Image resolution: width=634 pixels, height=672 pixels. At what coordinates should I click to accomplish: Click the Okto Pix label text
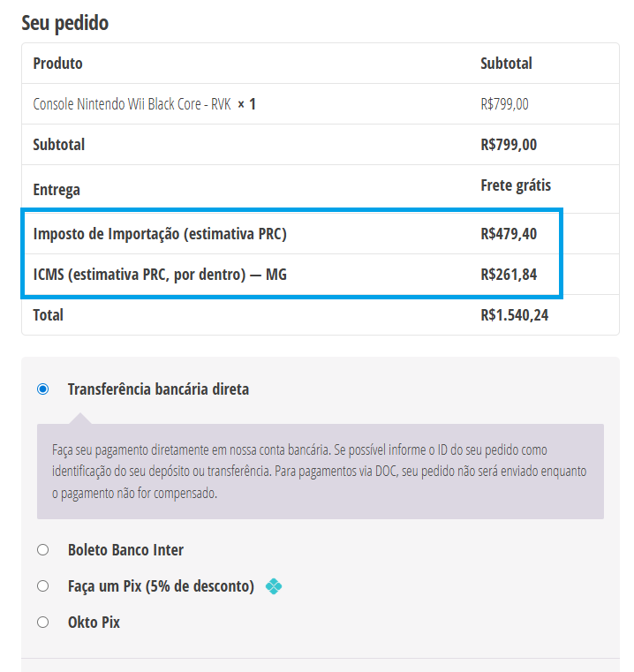(94, 623)
